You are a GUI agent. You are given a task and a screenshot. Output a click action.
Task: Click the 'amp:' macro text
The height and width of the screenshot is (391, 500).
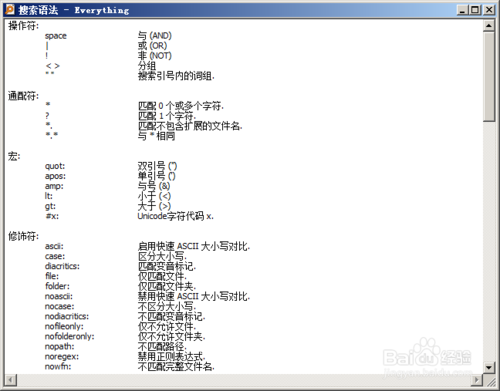click(x=54, y=186)
